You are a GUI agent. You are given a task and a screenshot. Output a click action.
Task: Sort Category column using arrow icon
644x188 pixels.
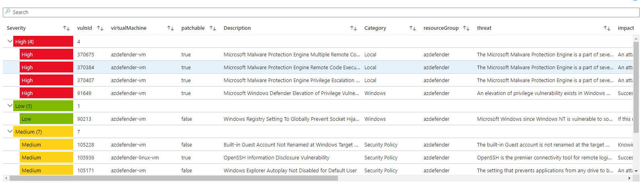[x=413, y=28]
